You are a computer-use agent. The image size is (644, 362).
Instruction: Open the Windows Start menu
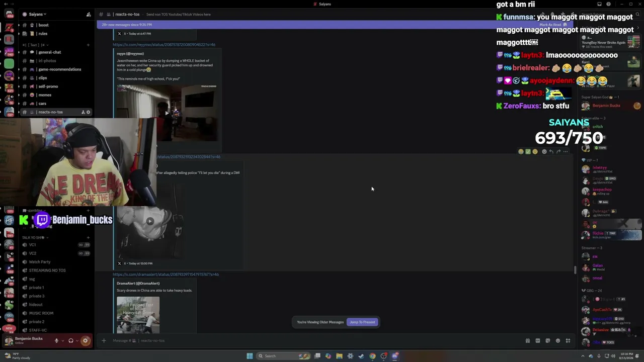[250, 356]
